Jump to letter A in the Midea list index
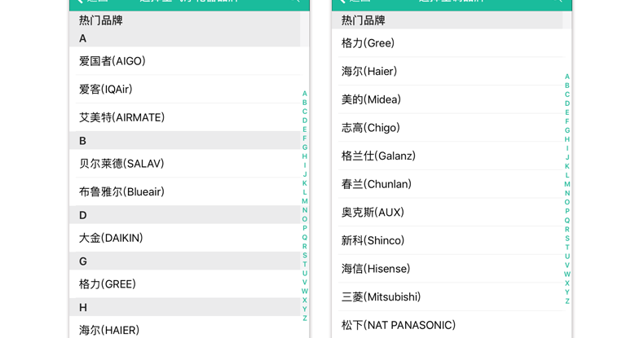 coord(567,77)
